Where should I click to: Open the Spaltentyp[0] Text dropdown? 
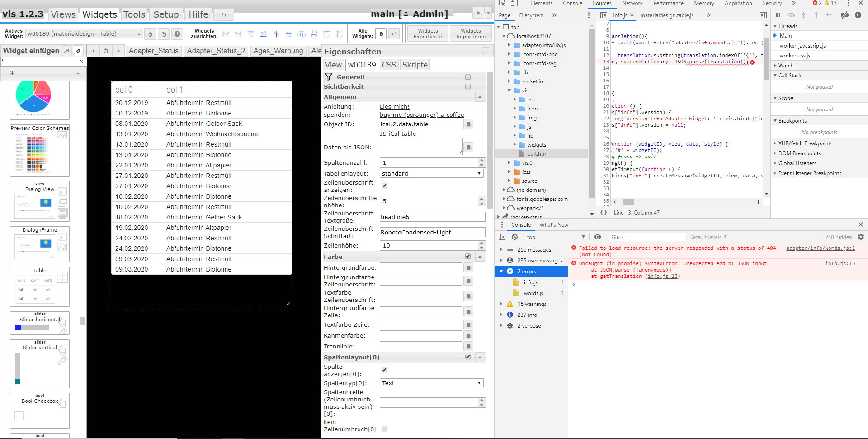click(x=431, y=383)
